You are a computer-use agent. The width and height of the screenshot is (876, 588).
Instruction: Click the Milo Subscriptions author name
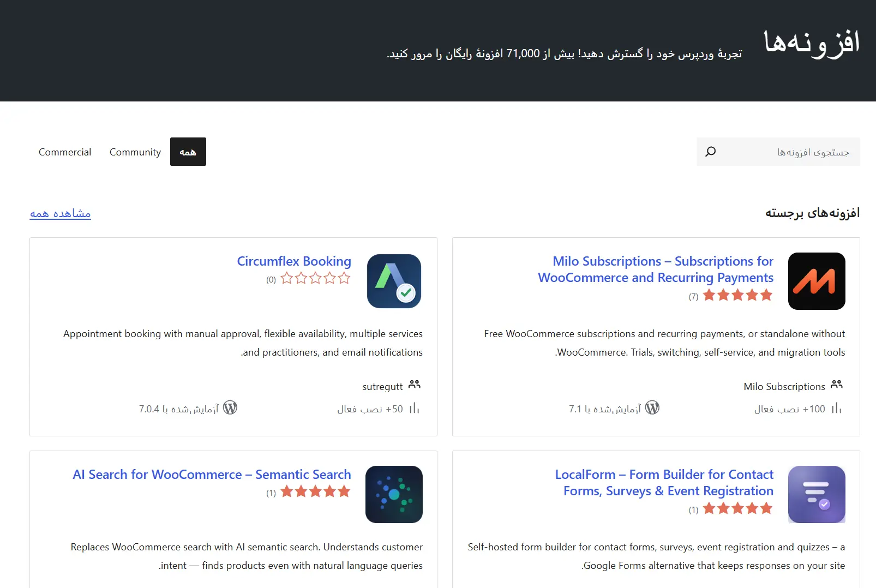tap(784, 387)
